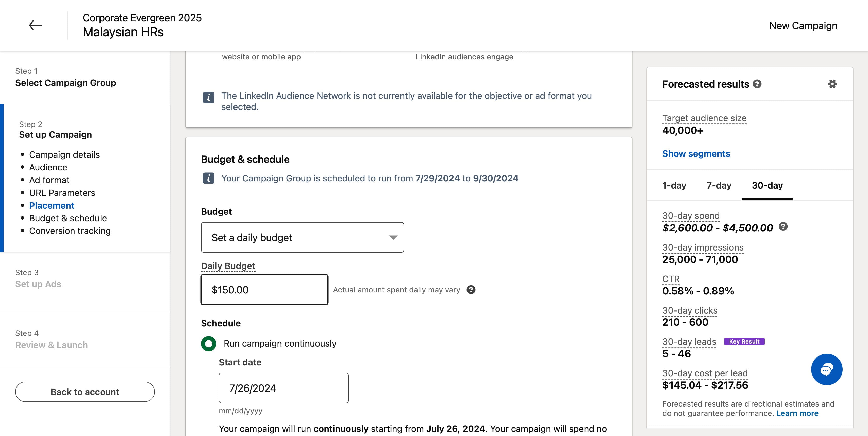Image resolution: width=868 pixels, height=436 pixels.
Task: Click help icon beside Forecasted results
Action: (757, 84)
